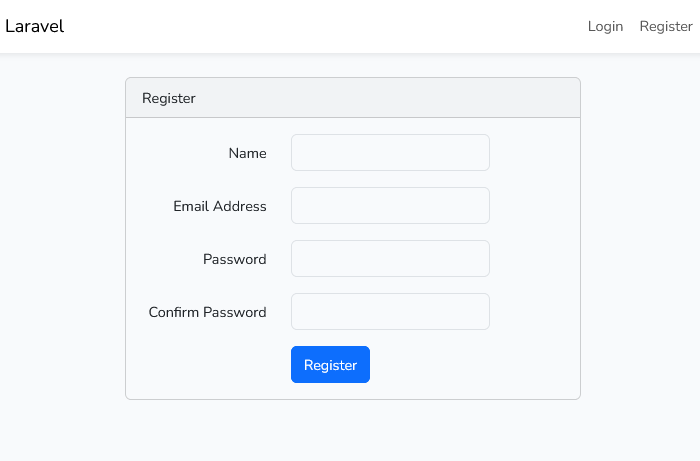Click the Register title in card header
Screen dimensions: 700x461
point(169,98)
